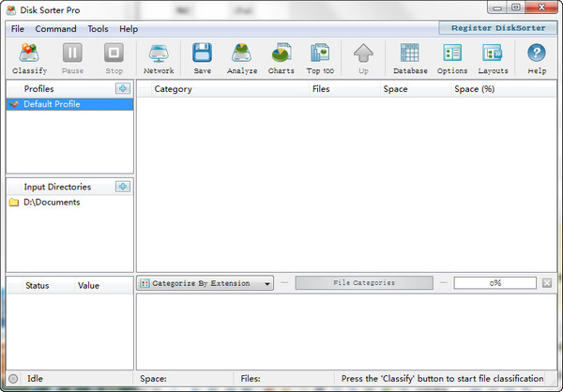Open the Layouts toolbar icon
Image resolution: width=563 pixels, height=392 pixels.
[493, 58]
